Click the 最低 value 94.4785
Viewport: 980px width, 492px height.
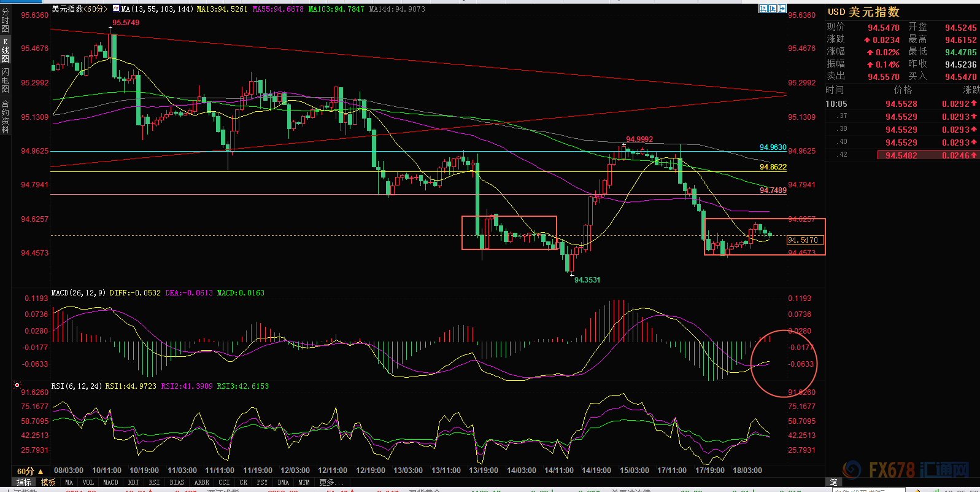[x=961, y=52]
